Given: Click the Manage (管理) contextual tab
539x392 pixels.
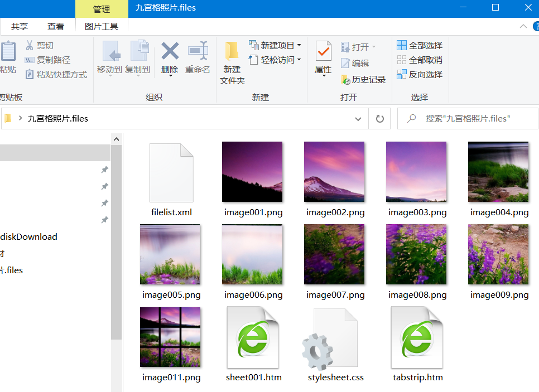Looking at the screenshot, I should click(x=102, y=9).
